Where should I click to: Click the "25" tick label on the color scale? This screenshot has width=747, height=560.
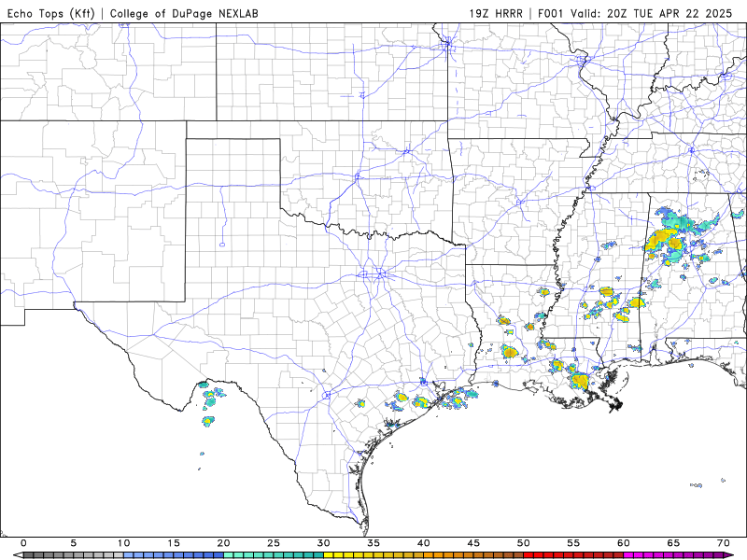coord(274,543)
